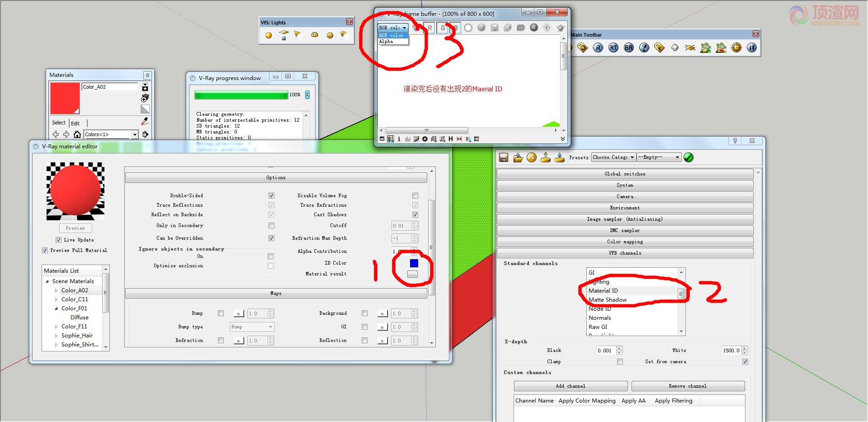Click the load options folder icon in options window
Screen dimensions: 868x422
coord(518,157)
